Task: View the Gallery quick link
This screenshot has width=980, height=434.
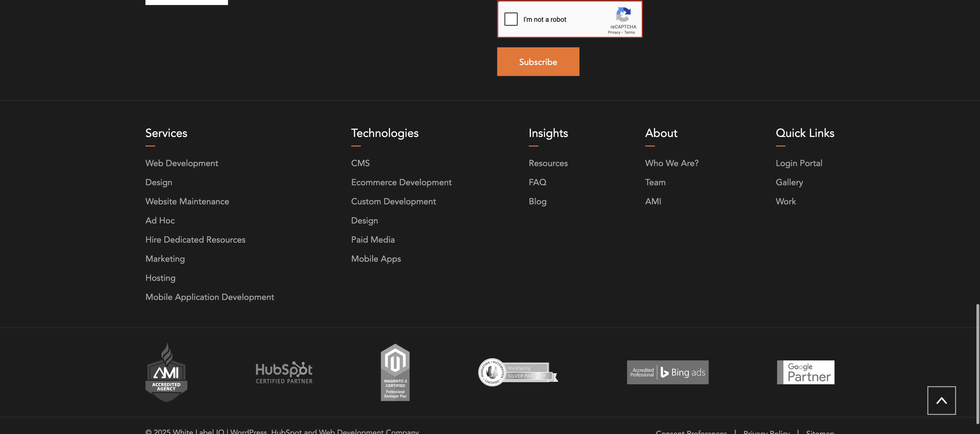Action: pos(789,182)
